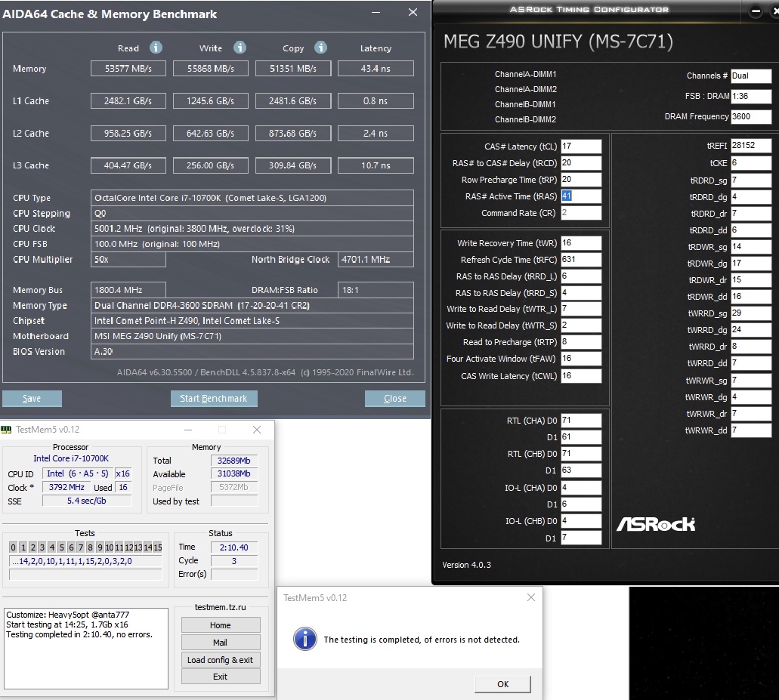Click the BIOS Version A.30 field
The image size is (779, 700).
[x=252, y=351]
